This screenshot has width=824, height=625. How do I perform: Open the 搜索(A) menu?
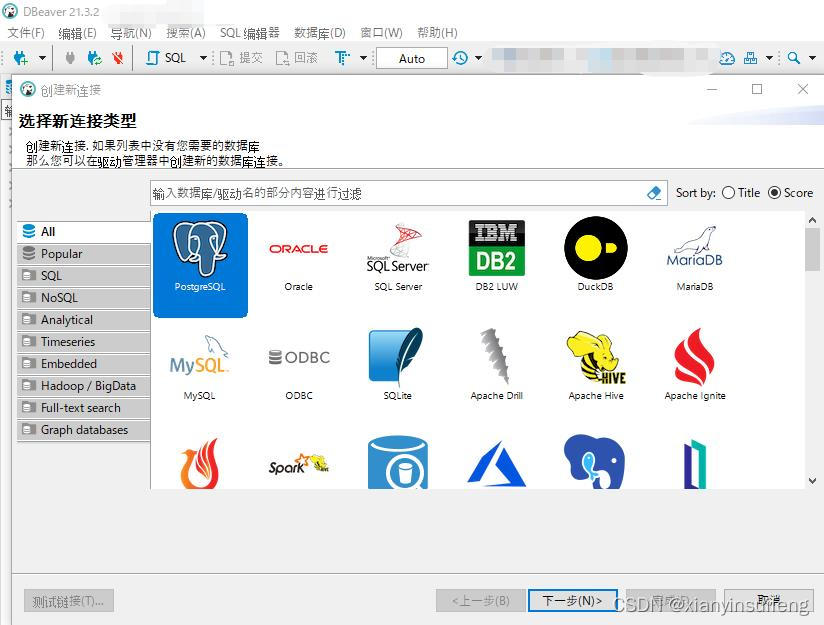[186, 33]
